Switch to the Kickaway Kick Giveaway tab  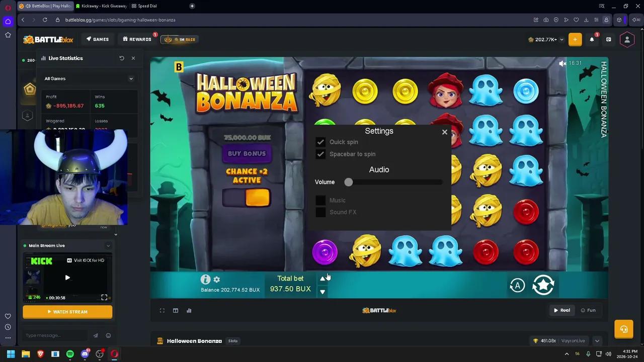(x=101, y=6)
